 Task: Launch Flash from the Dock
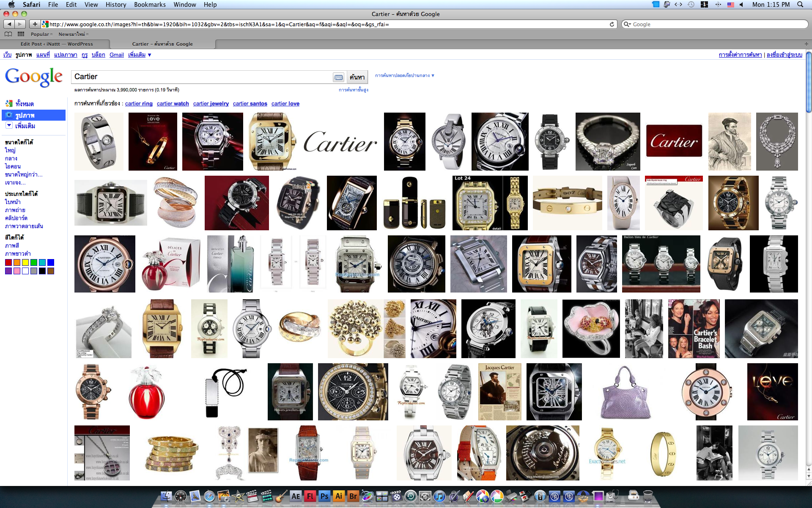click(x=310, y=496)
